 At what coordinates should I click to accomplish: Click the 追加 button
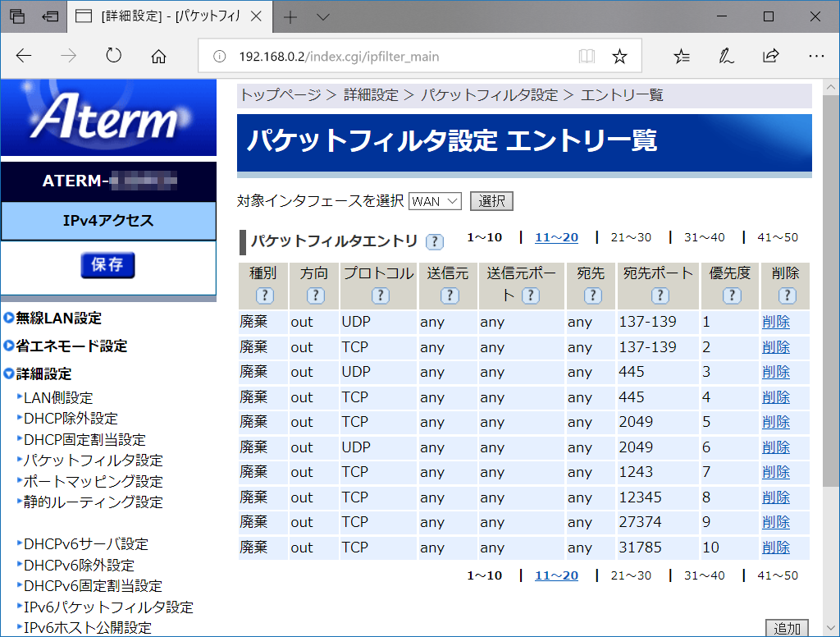point(787,628)
